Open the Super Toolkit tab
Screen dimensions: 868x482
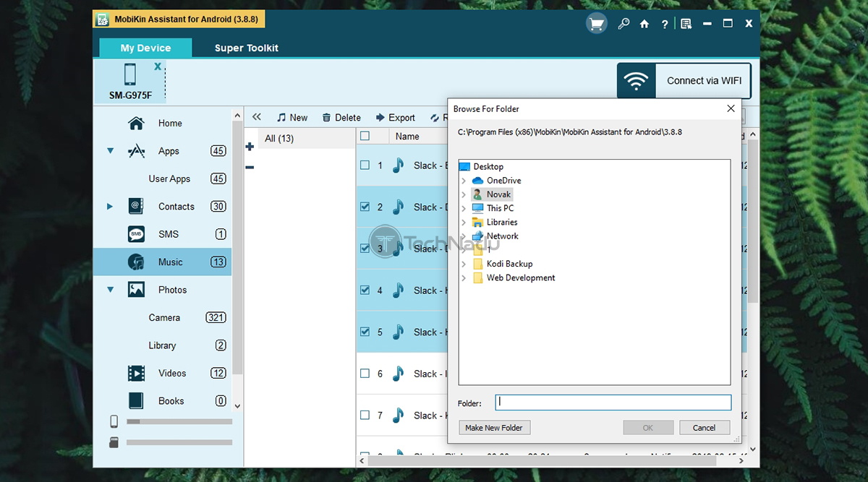pos(247,48)
